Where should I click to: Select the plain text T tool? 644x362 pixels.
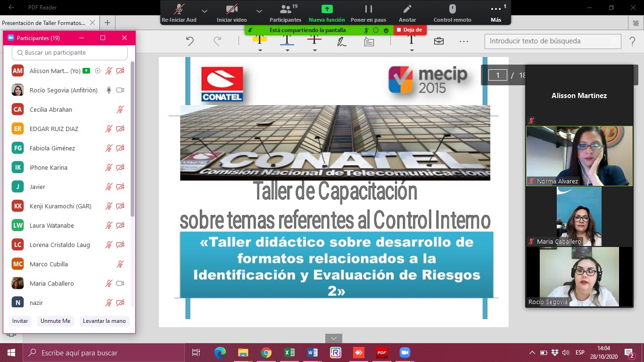pyautogui.click(x=412, y=40)
